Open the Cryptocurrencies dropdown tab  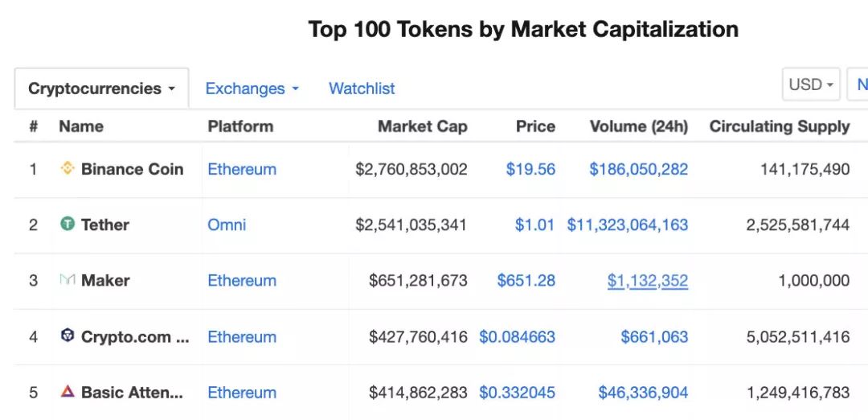pos(102,89)
